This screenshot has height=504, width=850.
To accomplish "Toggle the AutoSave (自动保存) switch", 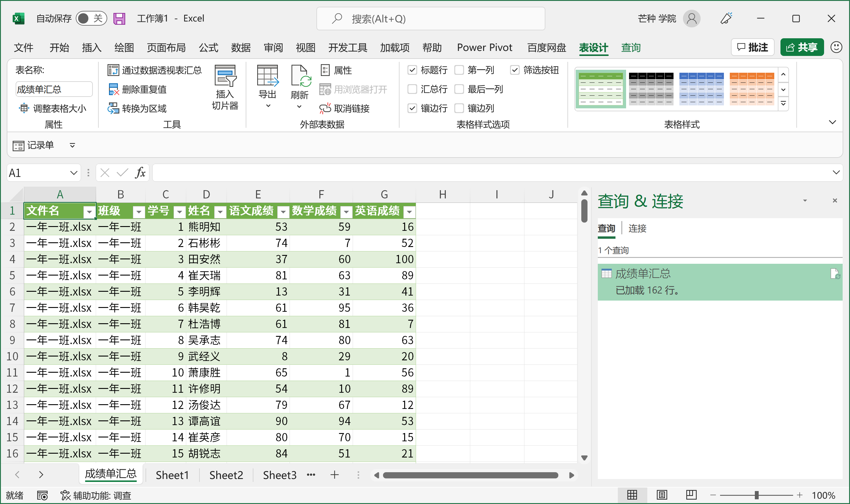I will [x=91, y=18].
